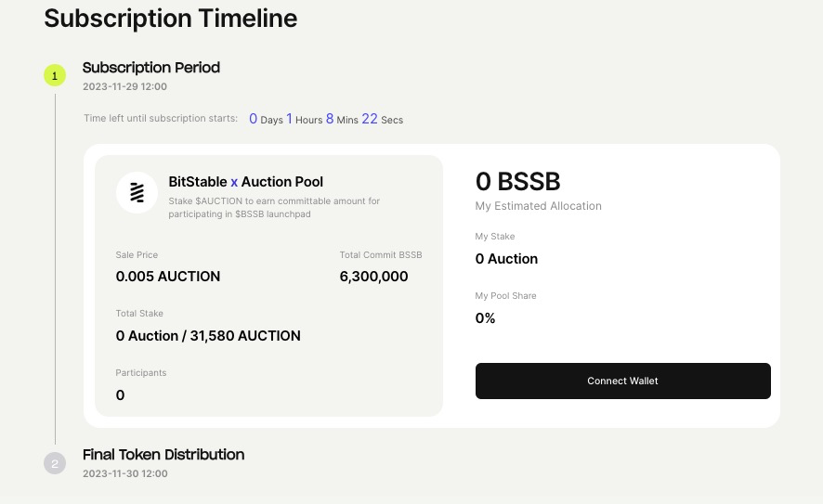Click the countdown timer days value
The height and width of the screenshot is (504, 823).
click(254, 119)
